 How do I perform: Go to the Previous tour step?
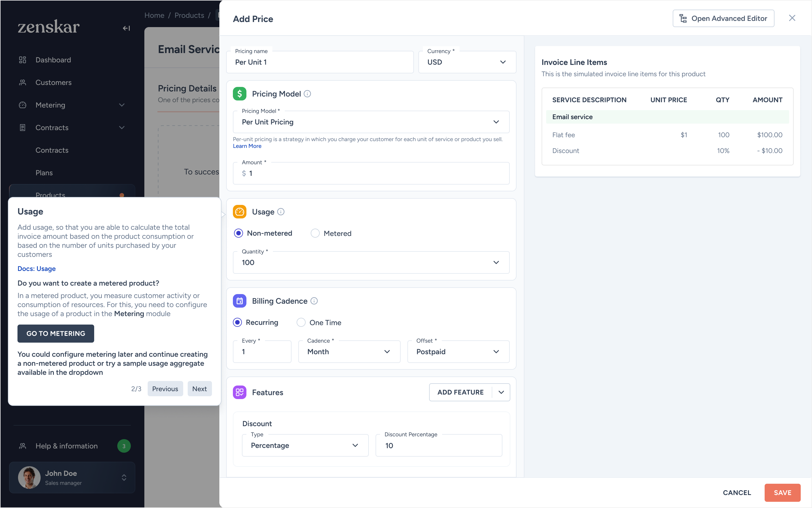coord(165,389)
